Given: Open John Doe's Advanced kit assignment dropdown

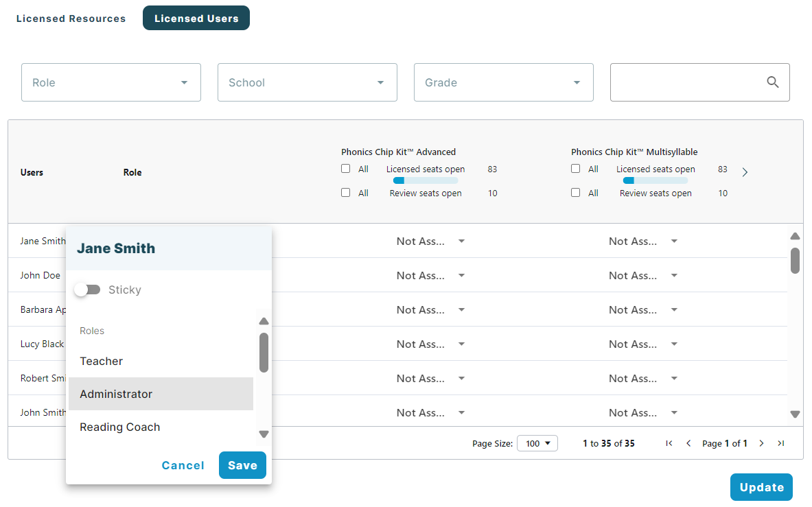Looking at the screenshot, I should (430, 276).
